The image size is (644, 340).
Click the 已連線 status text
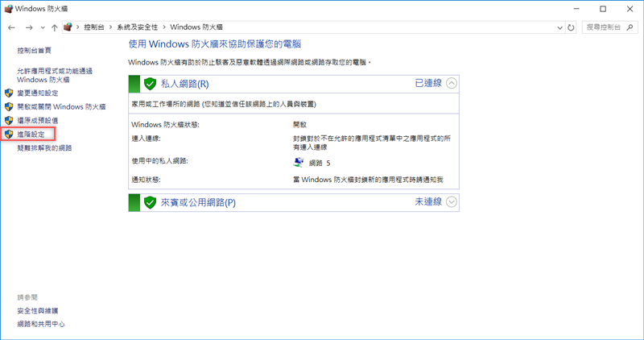coord(428,83)
